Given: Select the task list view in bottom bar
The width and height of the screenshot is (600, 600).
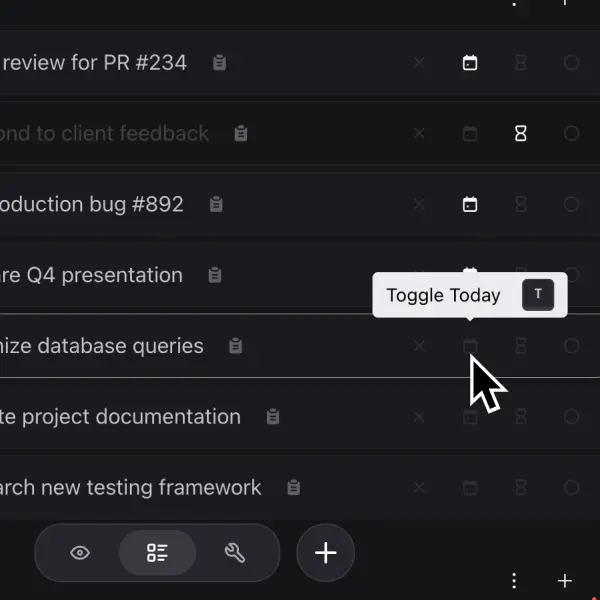Looking at the screenshot, I should pyautogui.click(x=157, y=553).
